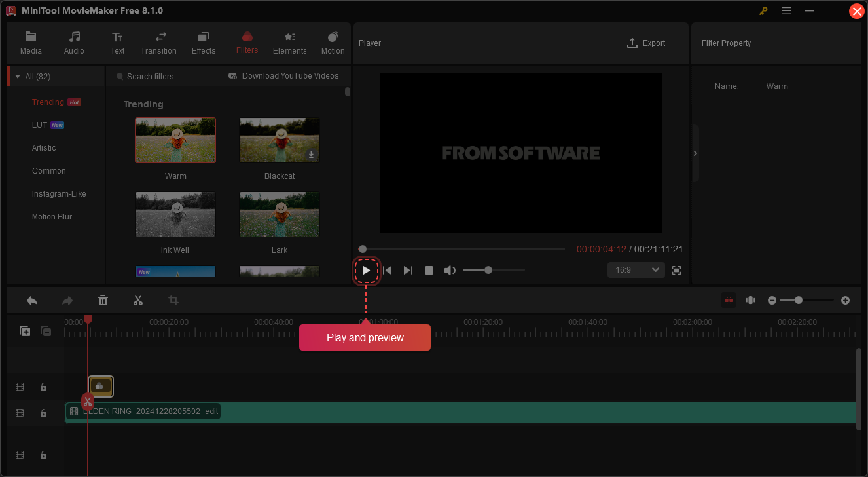Lock the filter clip track

(x=43, y=387)
